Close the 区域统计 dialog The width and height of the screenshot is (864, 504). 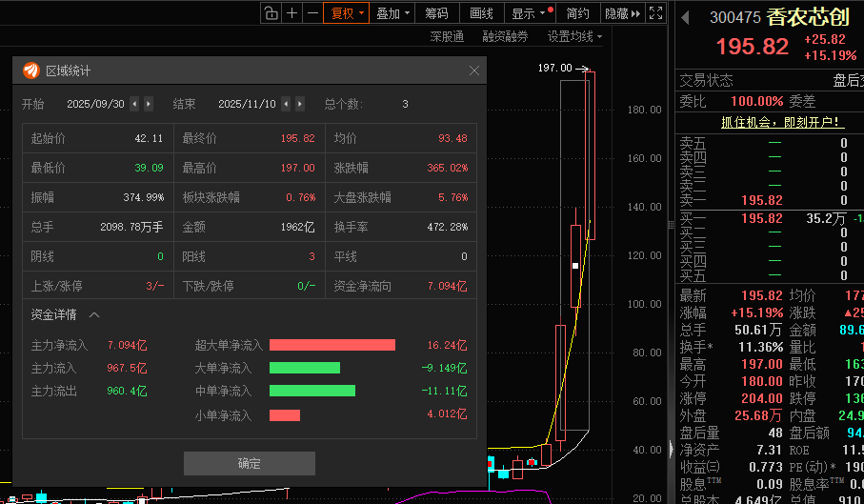pos(473,71)
